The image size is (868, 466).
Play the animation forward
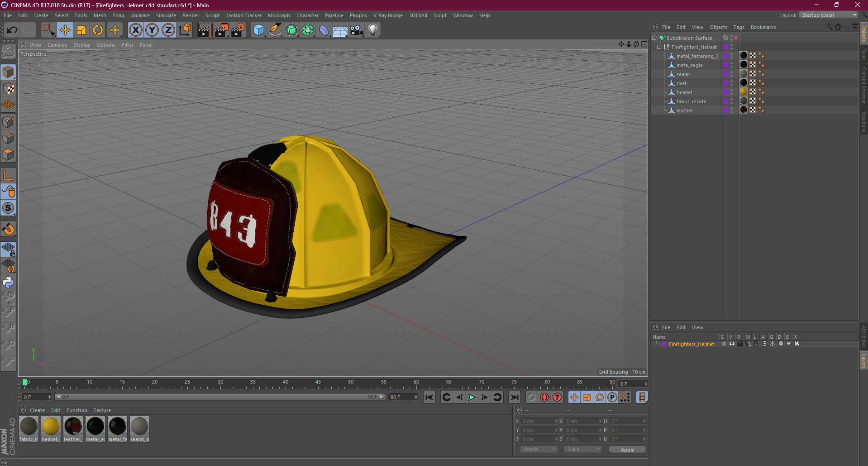472,397
